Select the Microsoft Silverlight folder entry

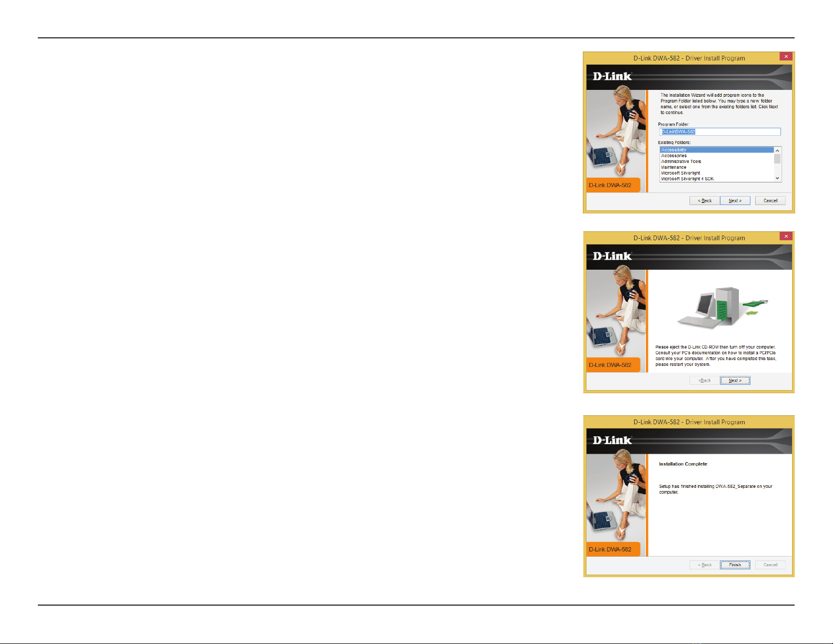(717, 173)
